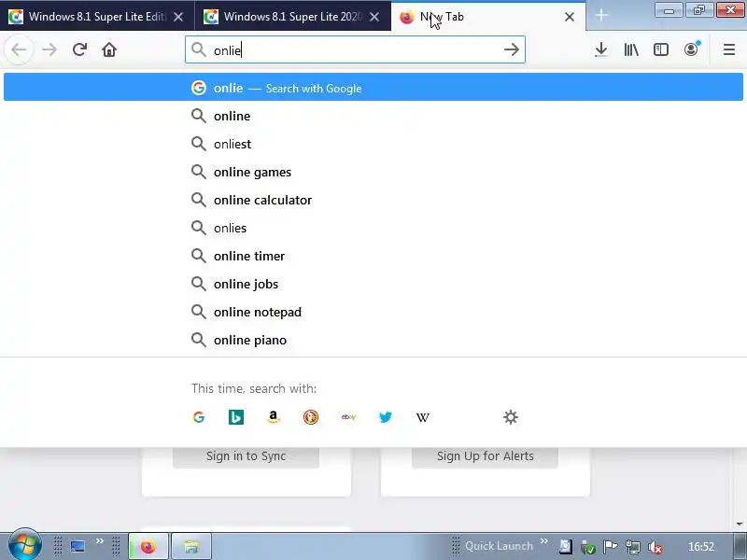
Task: Choose 'onlie — Search with Google' result
Action: 373,88
